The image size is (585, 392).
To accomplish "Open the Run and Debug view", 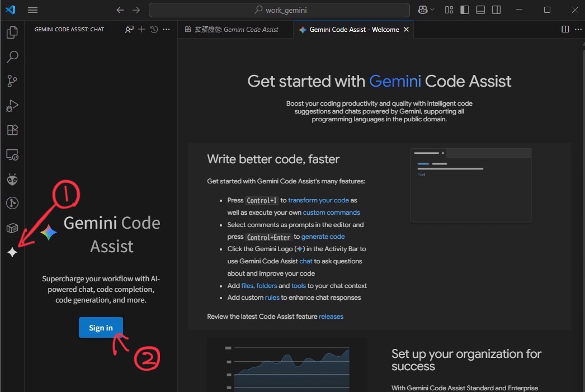I will (x=12, y=105).
